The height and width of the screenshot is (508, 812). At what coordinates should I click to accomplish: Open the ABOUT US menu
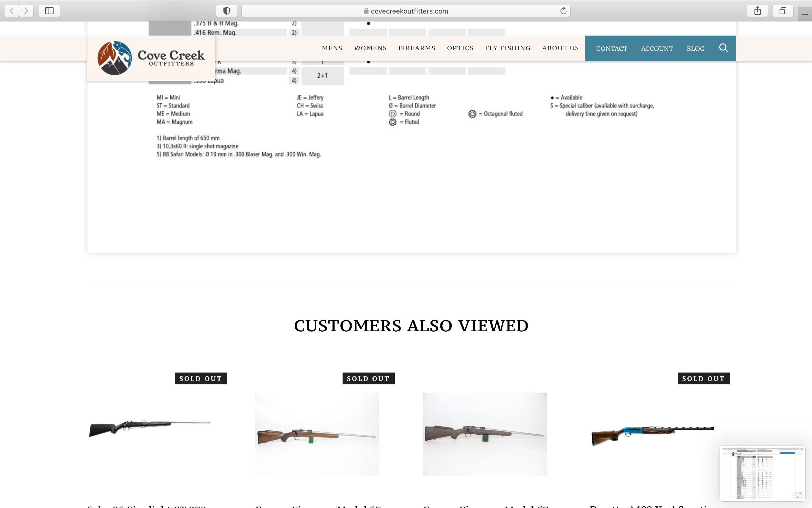tap(560, 48)
